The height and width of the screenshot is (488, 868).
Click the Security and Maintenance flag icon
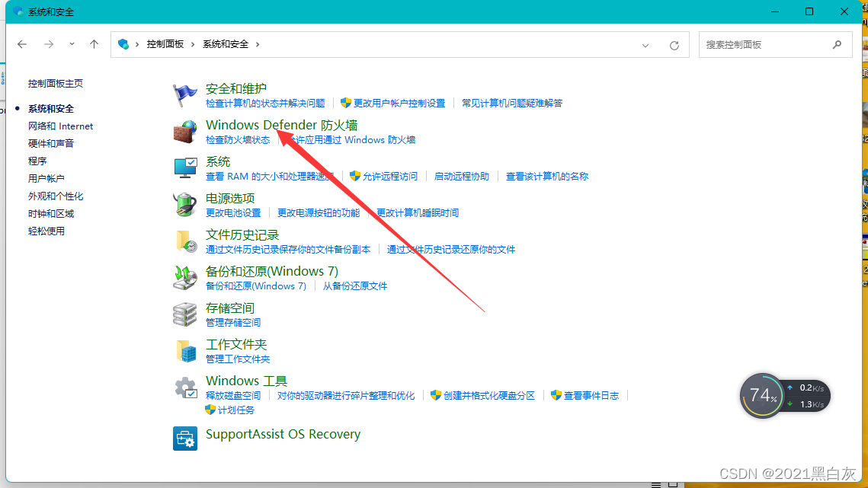coord(184,95)
